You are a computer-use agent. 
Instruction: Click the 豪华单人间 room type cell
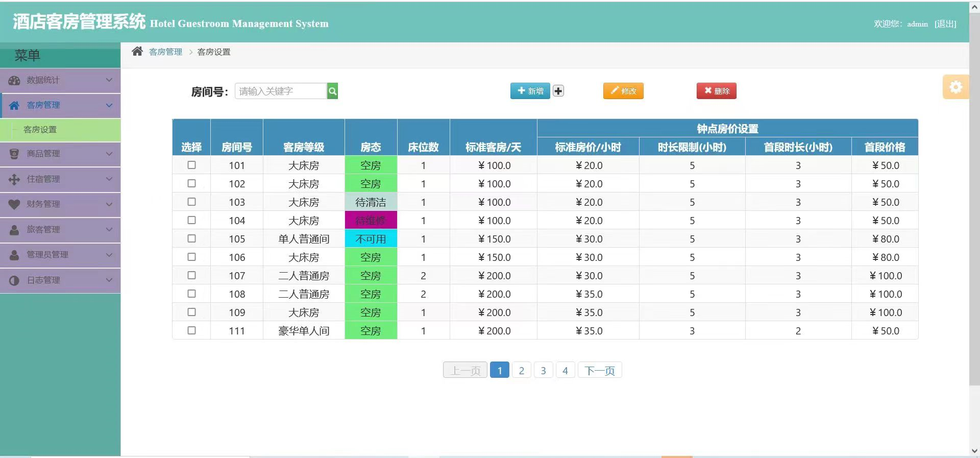[304, 331]
